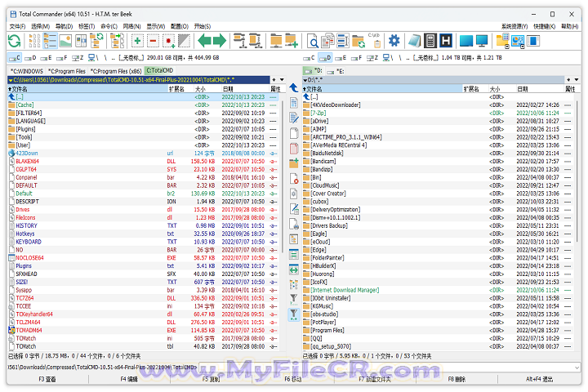Click the green refresh (reread source) icon

point(14,41)
